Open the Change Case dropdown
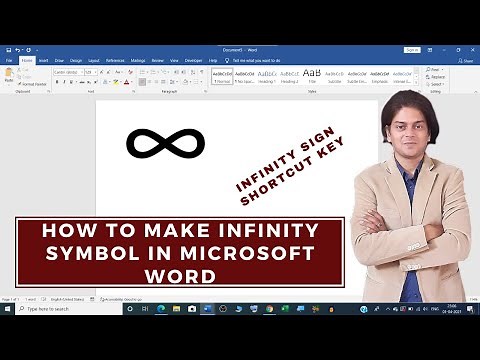This screenshot has width=480, height=360. coord(118,72)
